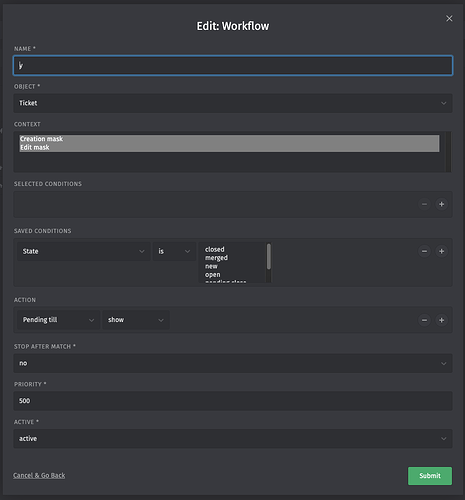Expand the Active status dropdown
465x500 pixels.
coord(233,438)
